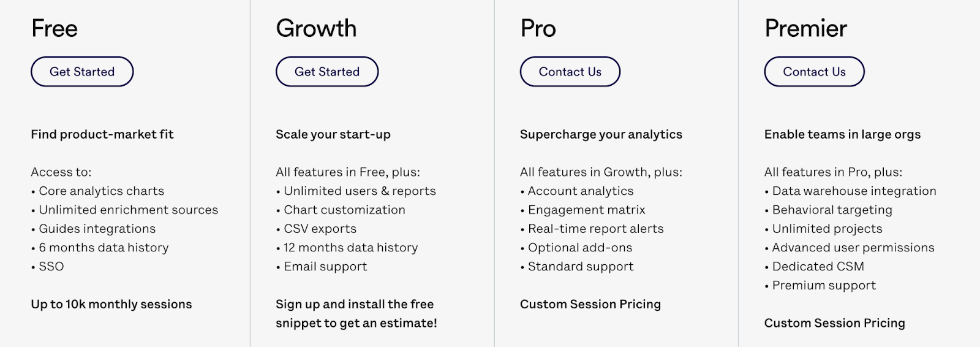980x347 pixels.
Task: Click the Pro plan title
Action: [x=538, y=28]
